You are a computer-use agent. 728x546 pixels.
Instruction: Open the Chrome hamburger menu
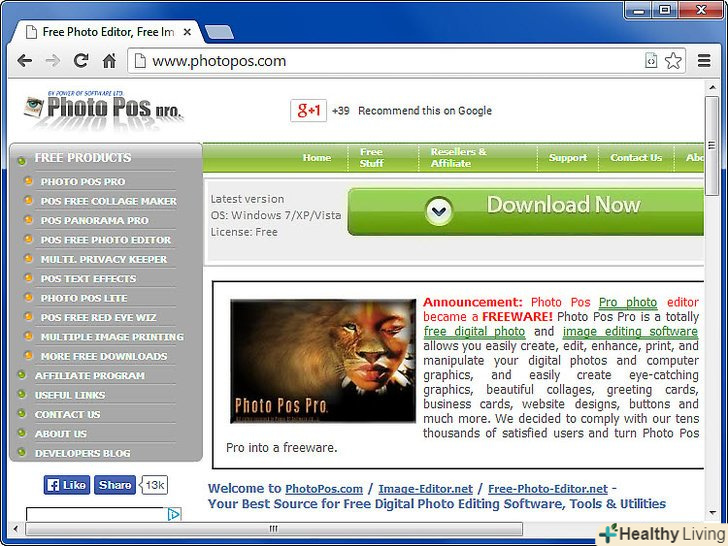pyautogui.click(x=704, y=60)
